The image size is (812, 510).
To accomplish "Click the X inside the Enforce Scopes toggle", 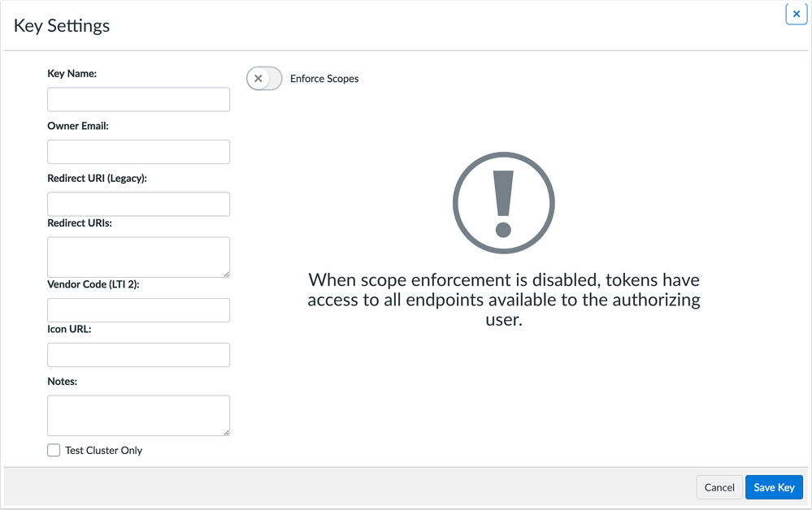I will pyautogui.click(x=258, y=78).
